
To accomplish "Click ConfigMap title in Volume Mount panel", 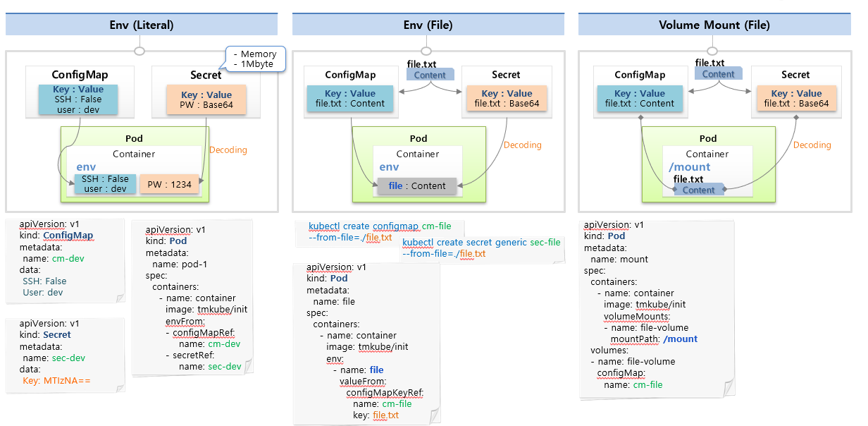I will coord(640,75).
